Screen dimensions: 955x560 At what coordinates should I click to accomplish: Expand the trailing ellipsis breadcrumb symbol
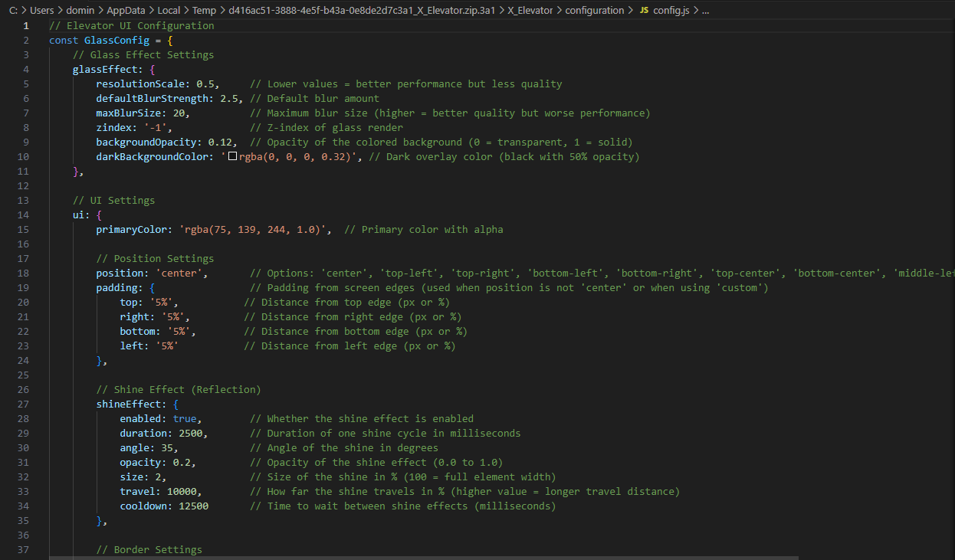pyautogui.click(x=705, y=11)
